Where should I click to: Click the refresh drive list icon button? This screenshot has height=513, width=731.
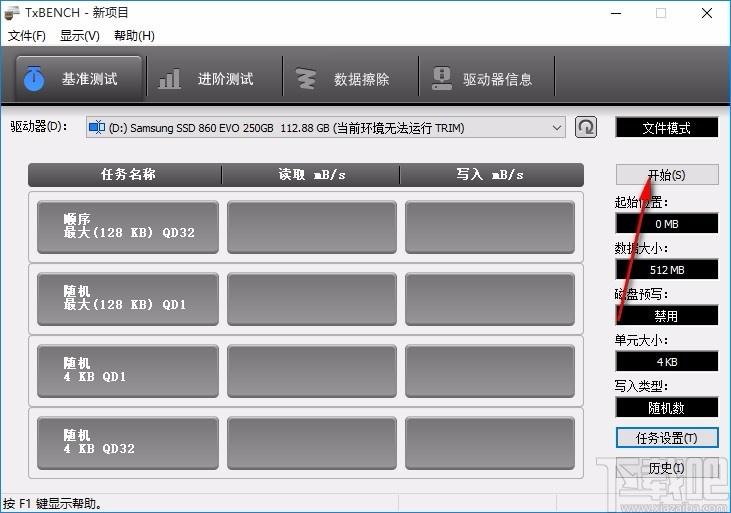(x=586, y=127)
